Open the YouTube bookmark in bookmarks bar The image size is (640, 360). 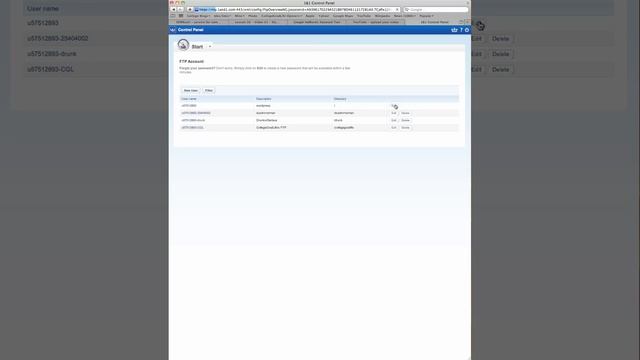coord(364,16)
